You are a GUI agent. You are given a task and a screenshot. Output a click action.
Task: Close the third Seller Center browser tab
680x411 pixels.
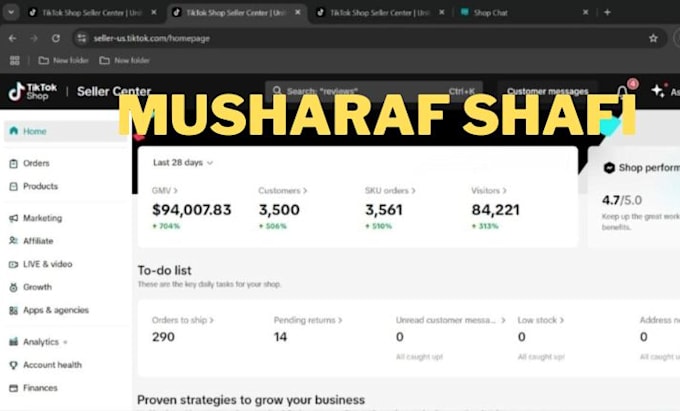coord(441,13)
